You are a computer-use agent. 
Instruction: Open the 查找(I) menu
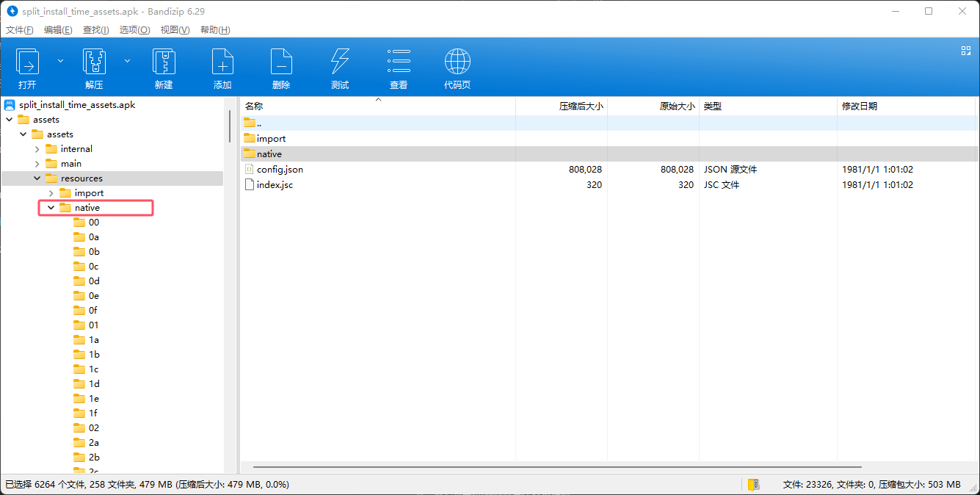[96, 30]
